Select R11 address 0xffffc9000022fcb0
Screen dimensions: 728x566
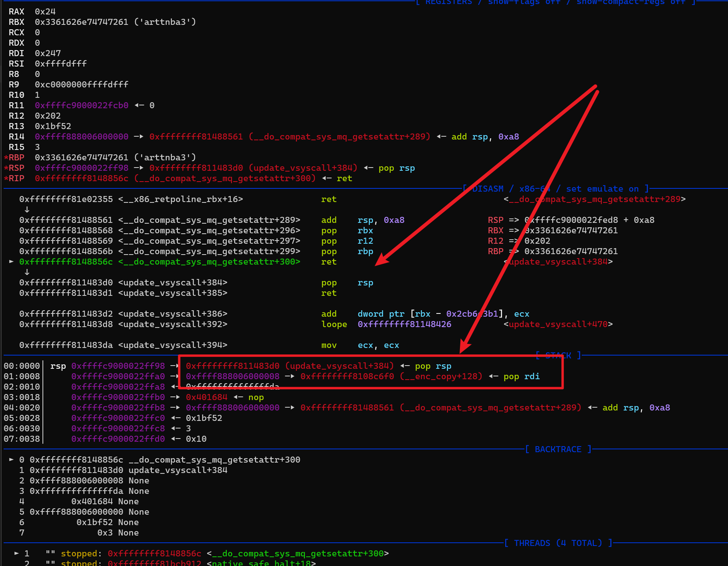coord(81,105)
